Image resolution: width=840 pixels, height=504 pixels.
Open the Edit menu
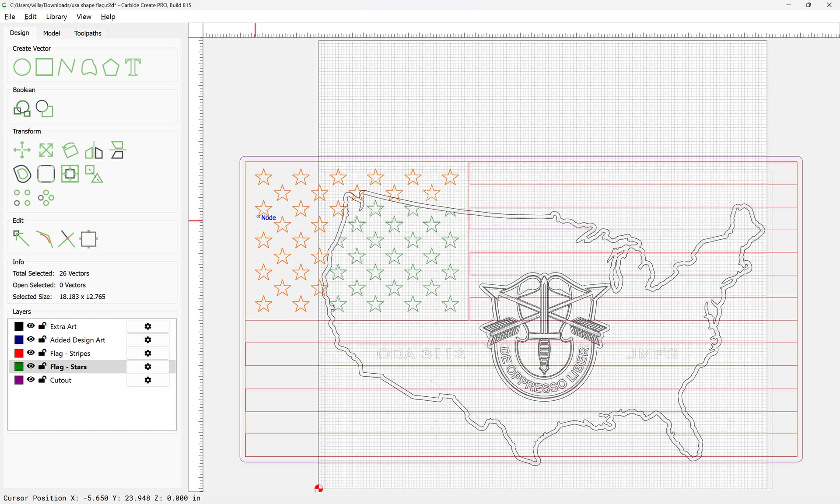tap(31, 17)
